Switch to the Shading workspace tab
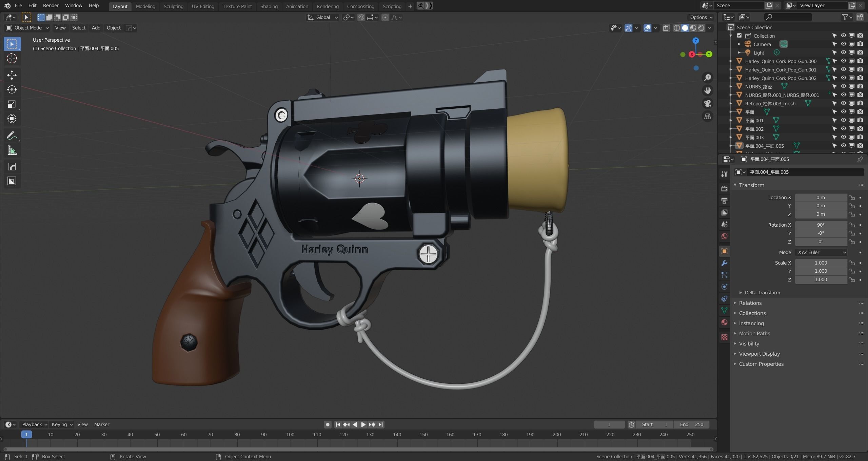Viewport: 868px width, 461px height. coord(269,6)
